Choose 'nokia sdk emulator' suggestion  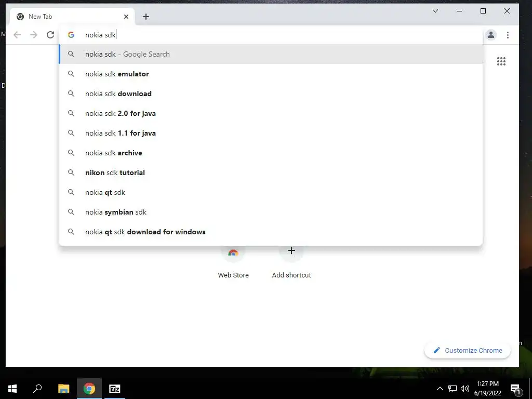click(x=271, y=74)
